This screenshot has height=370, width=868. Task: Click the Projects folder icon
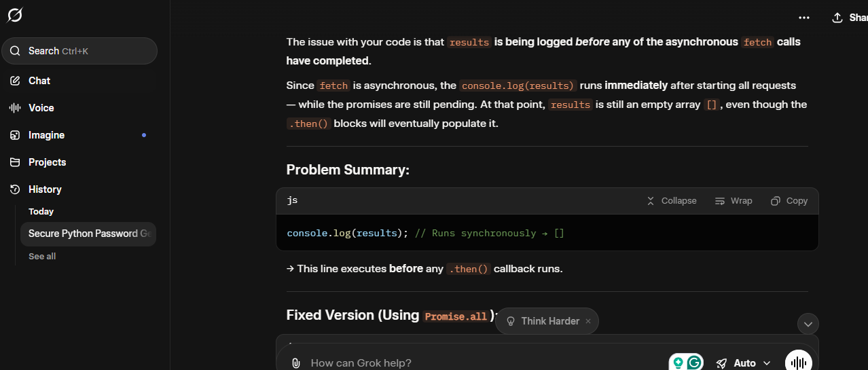click(15, 162)
